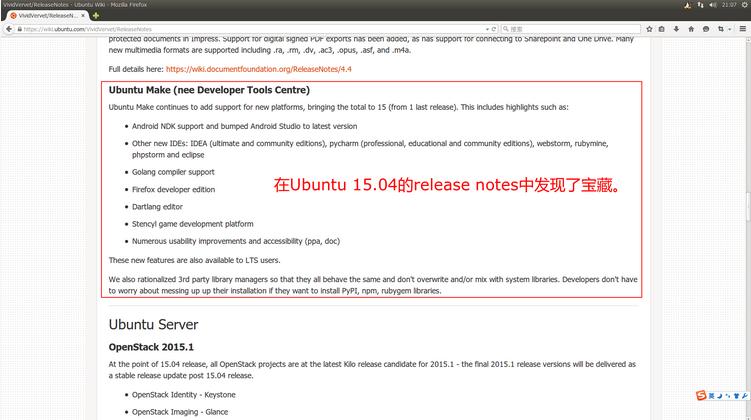Click the padlock site identity icon
Screen dimensions: 751x420
[x=20, y=29]
